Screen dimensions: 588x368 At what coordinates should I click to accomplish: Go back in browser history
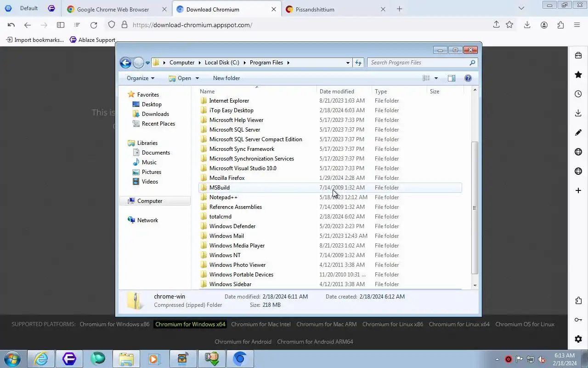pos(28,25)
